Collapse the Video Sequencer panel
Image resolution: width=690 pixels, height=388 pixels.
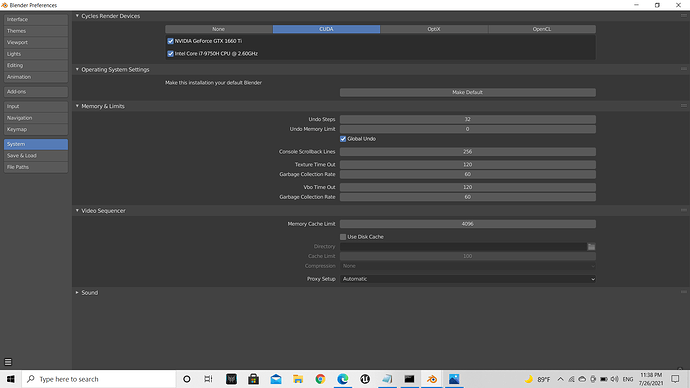(77, 211)
